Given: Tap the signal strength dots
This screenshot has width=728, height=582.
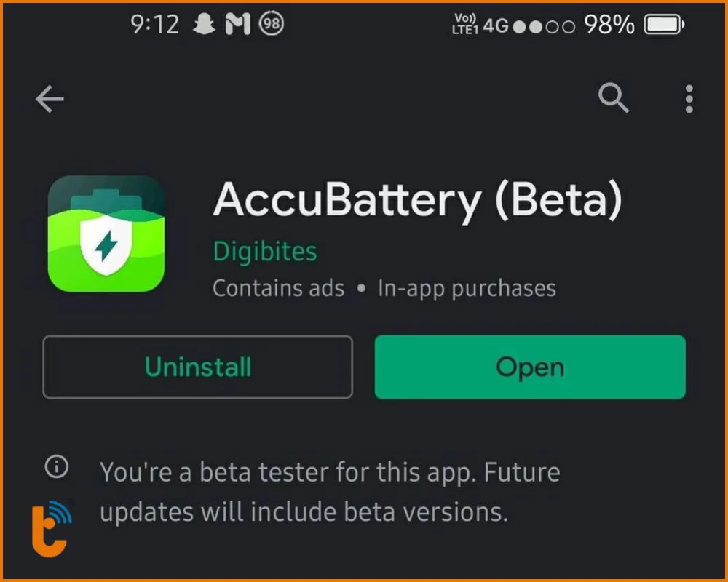Looking at the screenshot, I should 544,26.
